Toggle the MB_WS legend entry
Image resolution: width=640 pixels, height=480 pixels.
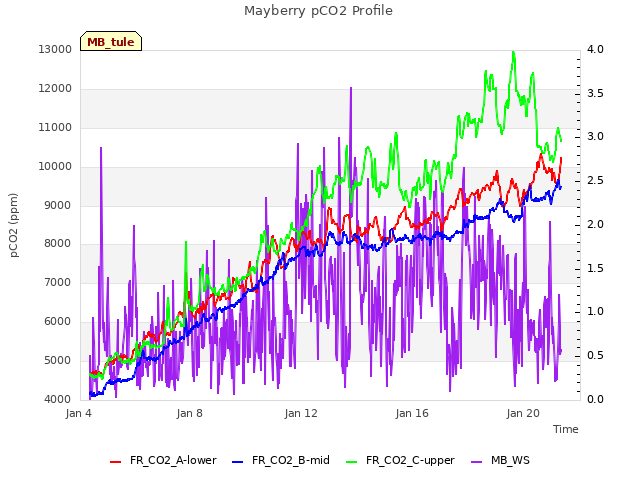500,460
